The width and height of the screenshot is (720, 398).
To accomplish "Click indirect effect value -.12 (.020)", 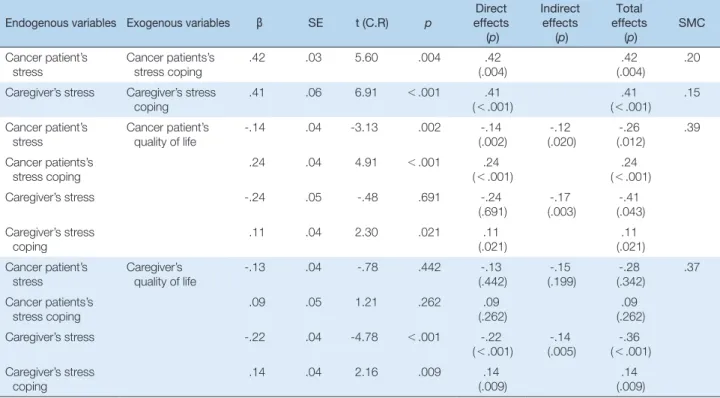I will 561,135.
